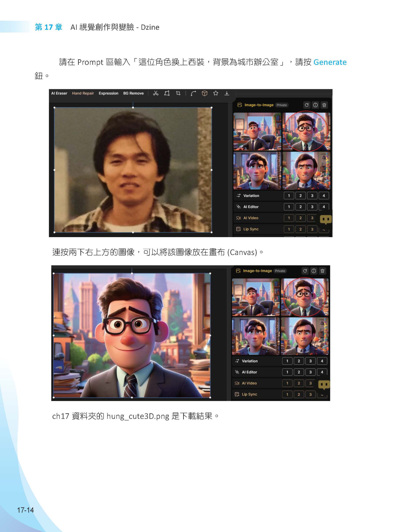Click the info icon in lower screenshot panel

tap(313, 271)
